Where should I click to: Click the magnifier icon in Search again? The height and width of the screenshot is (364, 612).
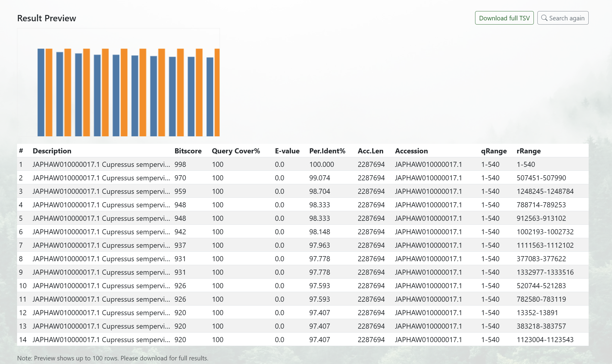point(544,18)
